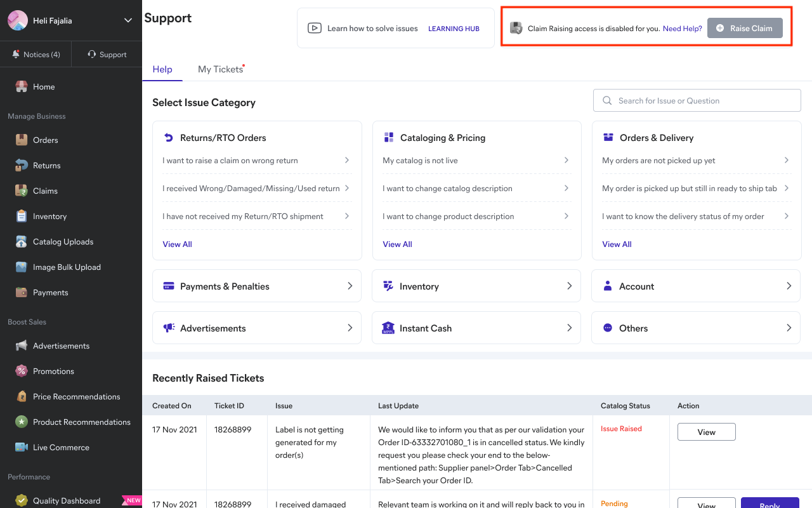Open Catalog Uploads from the sidebar
Viewport: 812px width, 508px height.
tap(63, 242)
